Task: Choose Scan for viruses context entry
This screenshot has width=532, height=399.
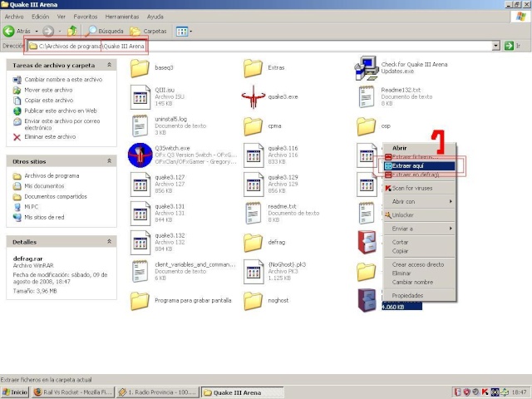Action: 419,188
